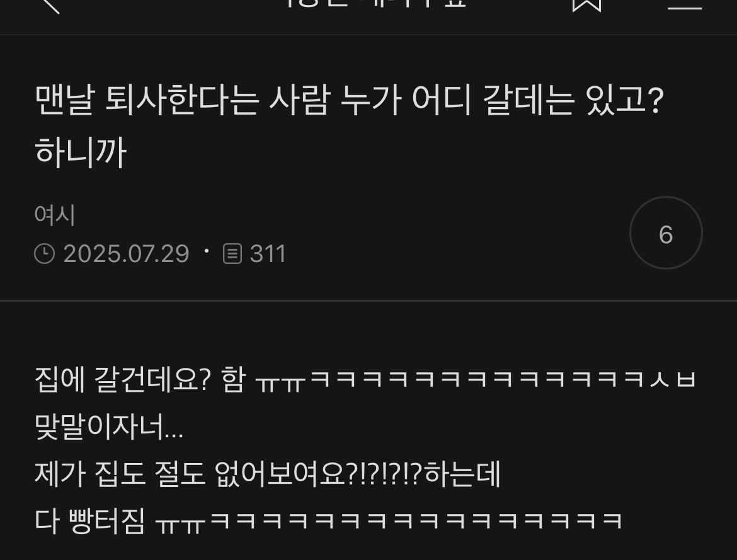Click the body line 맞말이자너...
The width and height of the screenshot is (737, 560).
click(109, 427)
